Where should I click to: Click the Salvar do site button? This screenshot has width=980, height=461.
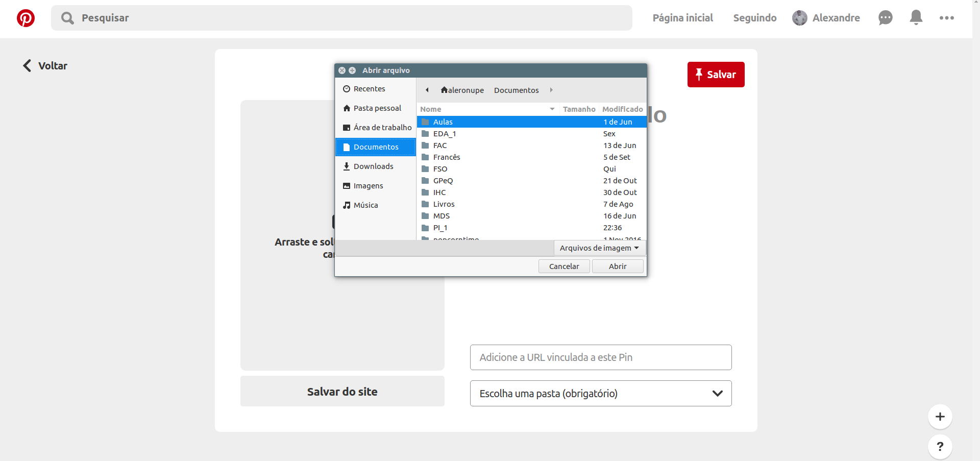click(342, 392)
